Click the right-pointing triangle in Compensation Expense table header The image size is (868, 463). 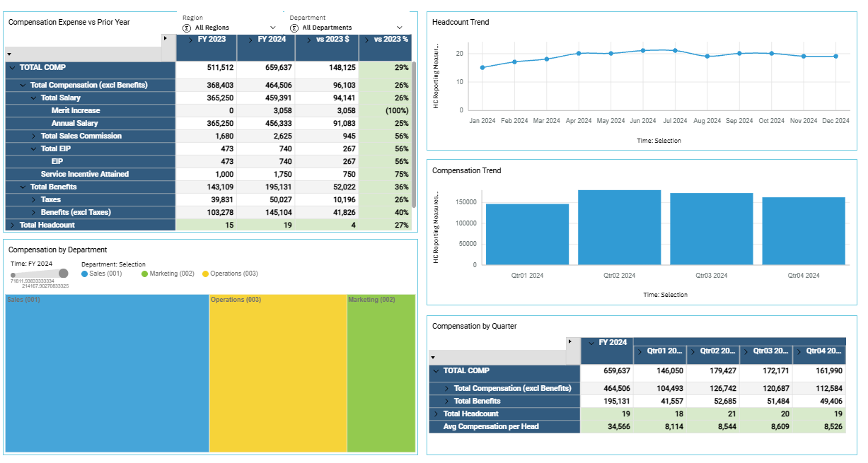[x=165, y=38]
